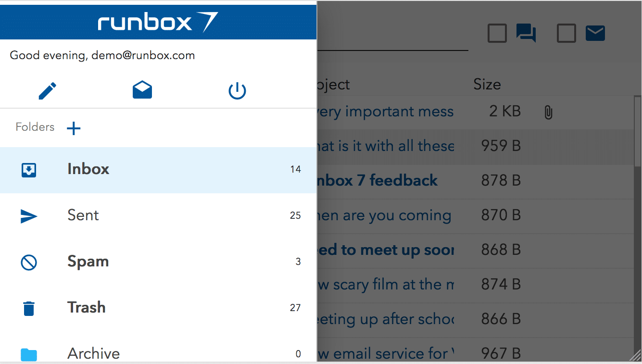The image size is (642, 364).
Task: Open the Inbox folder
Action: (x=88, y=169)
